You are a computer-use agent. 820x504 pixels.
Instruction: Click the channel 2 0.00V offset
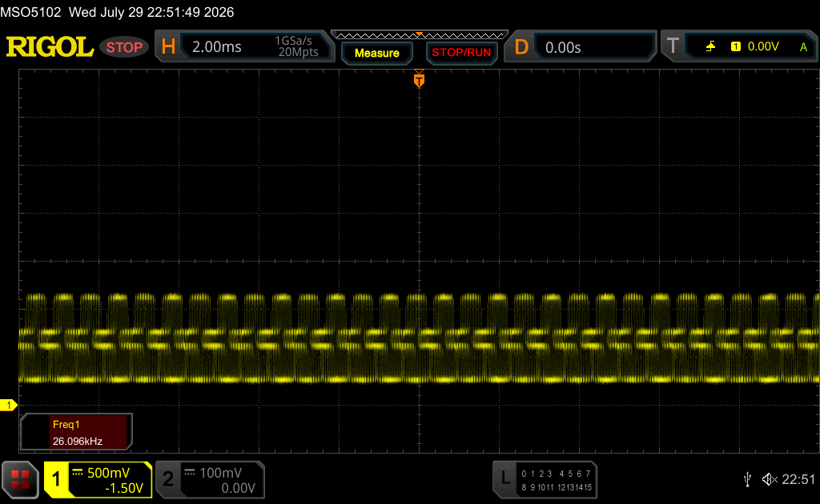238,488
